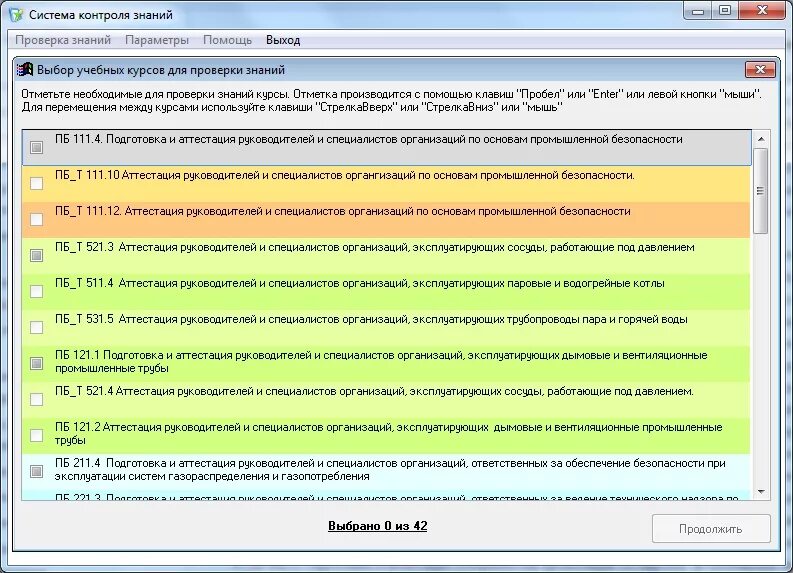Viewport: 793px width, 573px height.
Task: Click the ПБ_Т 521.3 pressure vessels course text
Action: [375, 247]
